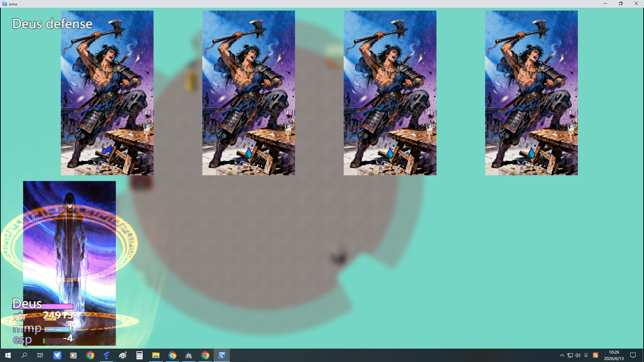
Task: Open the volume speaker tray icon
Action: 578,355
